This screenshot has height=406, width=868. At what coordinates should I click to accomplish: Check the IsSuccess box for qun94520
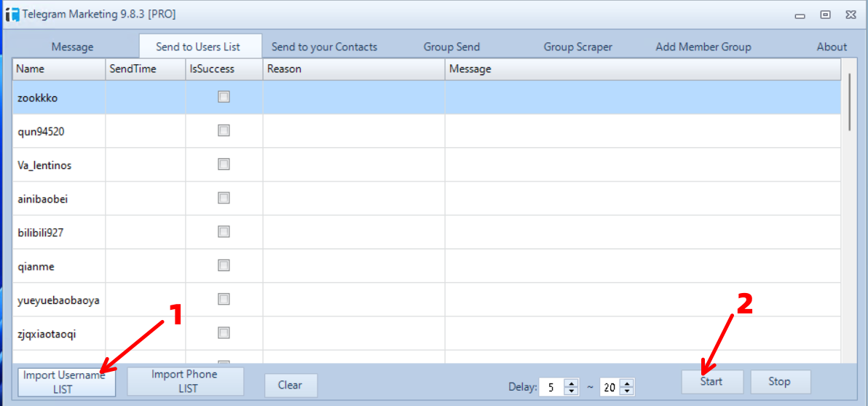tap(224, 130)
